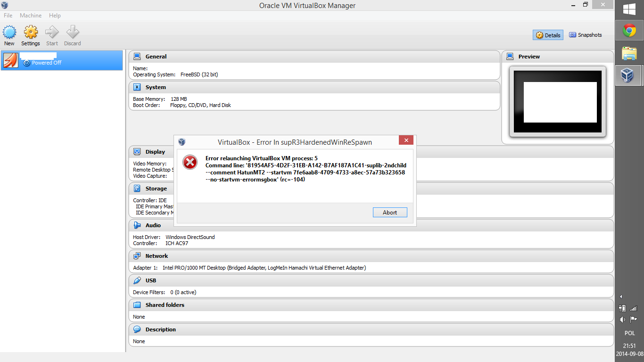This screenshot has width=644, height=362.
Task: Click the VirtualBox taskbar icon
Action: pos(627,75)
